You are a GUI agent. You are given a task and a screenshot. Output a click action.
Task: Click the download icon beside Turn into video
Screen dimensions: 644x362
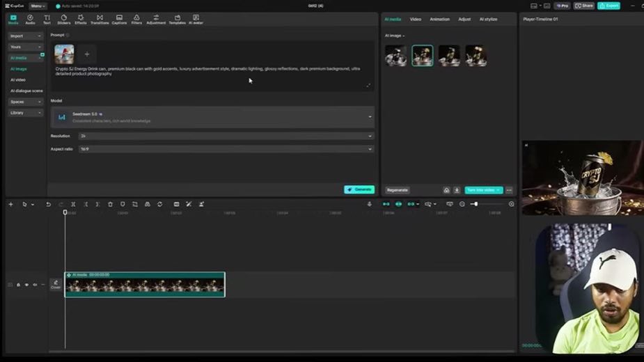pos(457,190)
